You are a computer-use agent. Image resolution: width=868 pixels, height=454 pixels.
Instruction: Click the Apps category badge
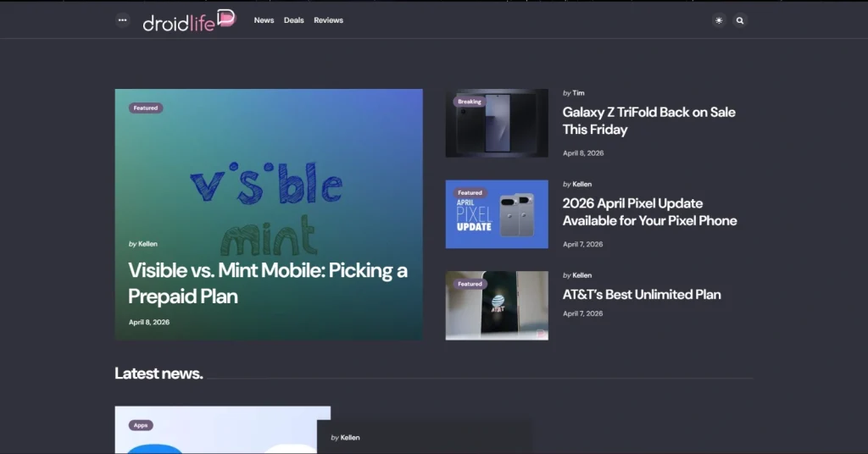(x=141, y=425)
